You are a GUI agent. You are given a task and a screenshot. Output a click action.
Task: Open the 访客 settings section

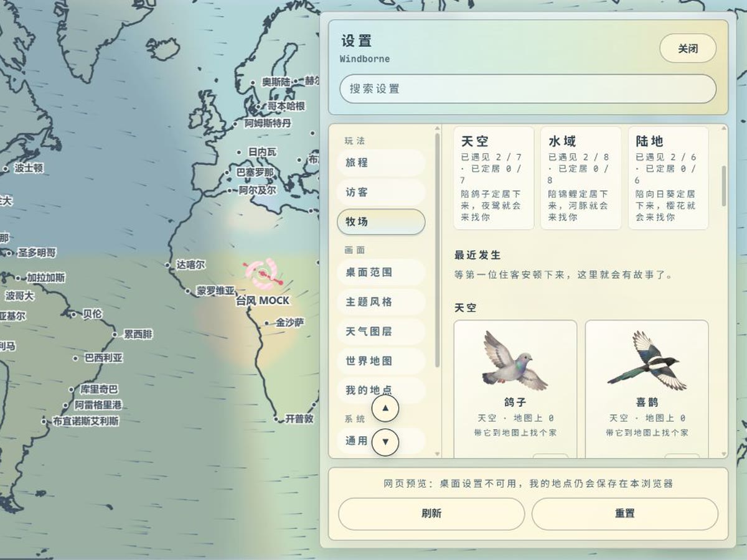(381, 192)
